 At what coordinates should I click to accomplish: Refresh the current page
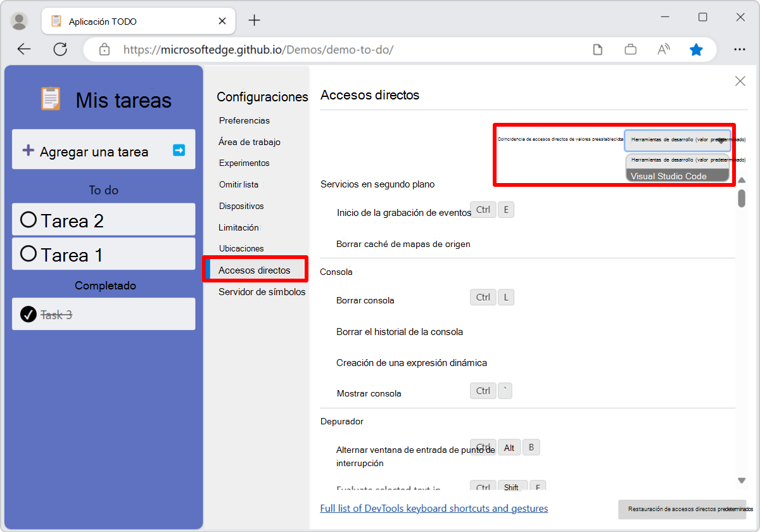[x=60, y=49]
